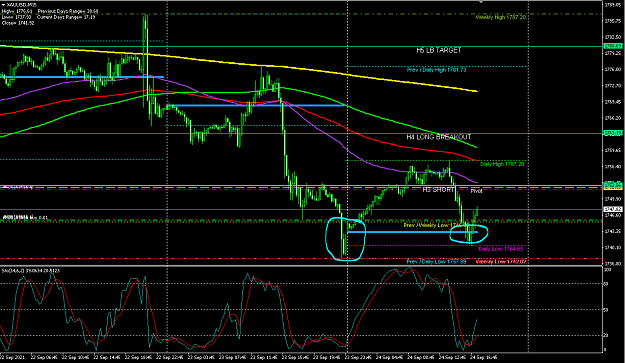This screenshot has height=363, width=625.
Task: Click the 'Close= 1741.52' info text
Action: click(x=18, y=23)
